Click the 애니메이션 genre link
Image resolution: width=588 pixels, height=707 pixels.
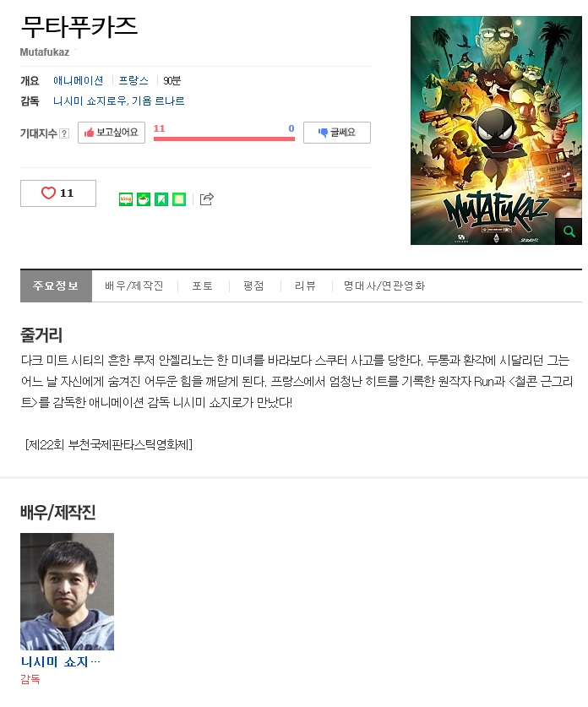click(79, 81)
